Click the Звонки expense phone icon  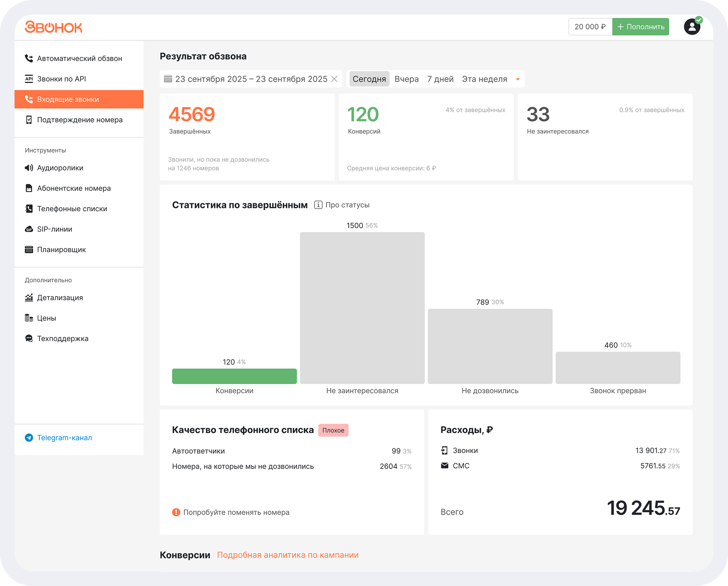[445, 450]
